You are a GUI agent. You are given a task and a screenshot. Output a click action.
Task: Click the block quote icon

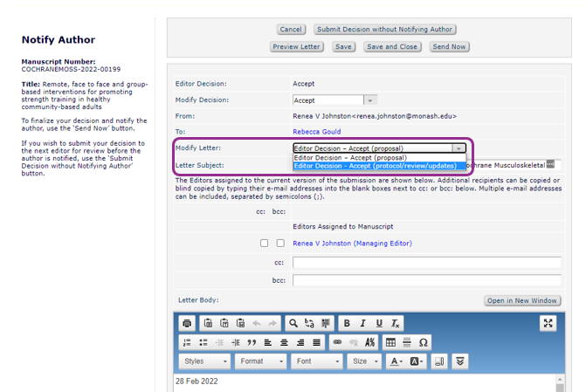point(252,342)
